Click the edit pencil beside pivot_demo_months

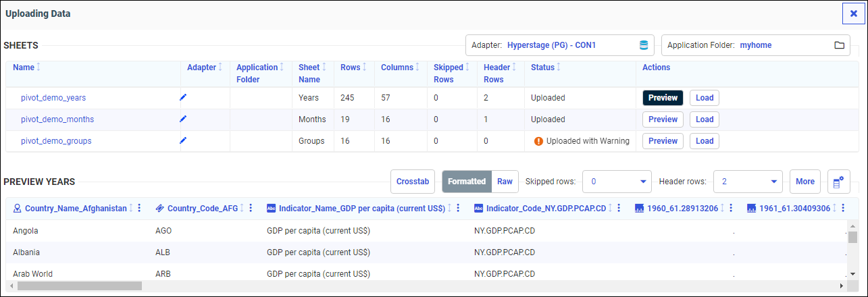click(x=182, y=119)
